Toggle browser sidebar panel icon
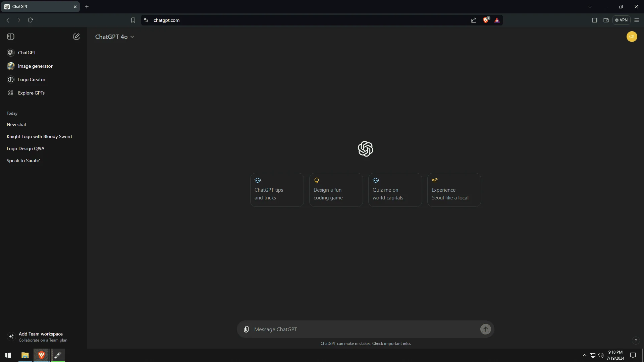 [x=595, y=20]
